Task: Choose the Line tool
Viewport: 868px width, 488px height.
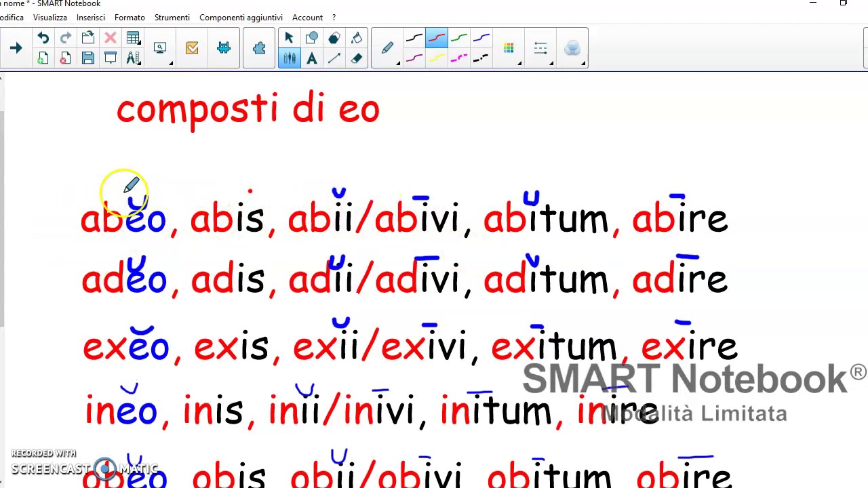Action: pos(334,58)
